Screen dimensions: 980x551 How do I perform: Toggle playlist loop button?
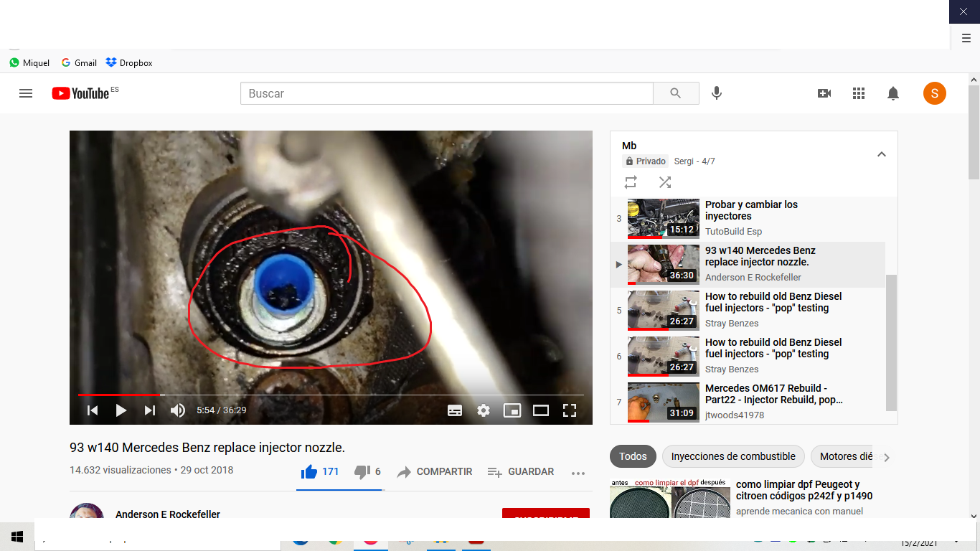(631, 182)
